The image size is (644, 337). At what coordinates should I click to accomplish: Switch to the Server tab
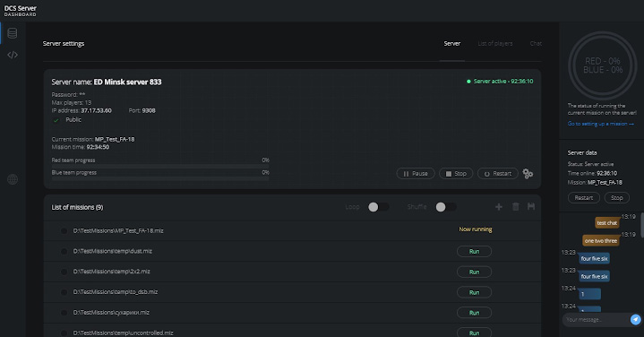(x=452, y=44)
